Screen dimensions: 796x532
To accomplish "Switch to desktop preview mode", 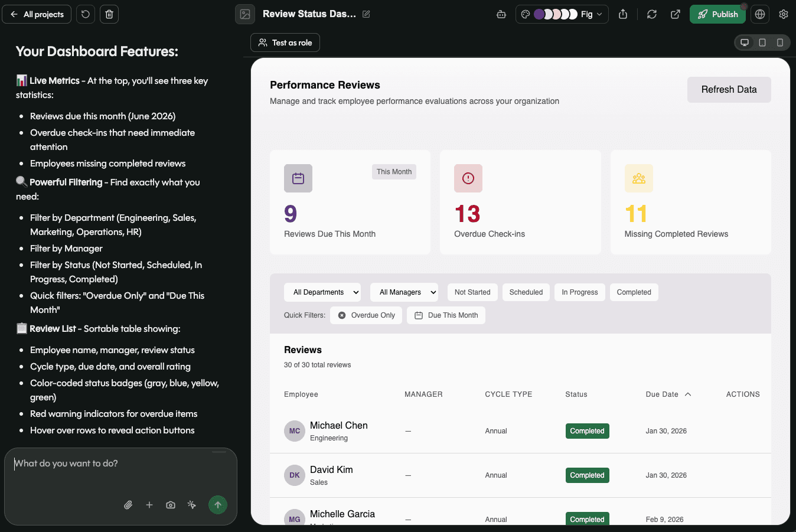I will (745, 43).
